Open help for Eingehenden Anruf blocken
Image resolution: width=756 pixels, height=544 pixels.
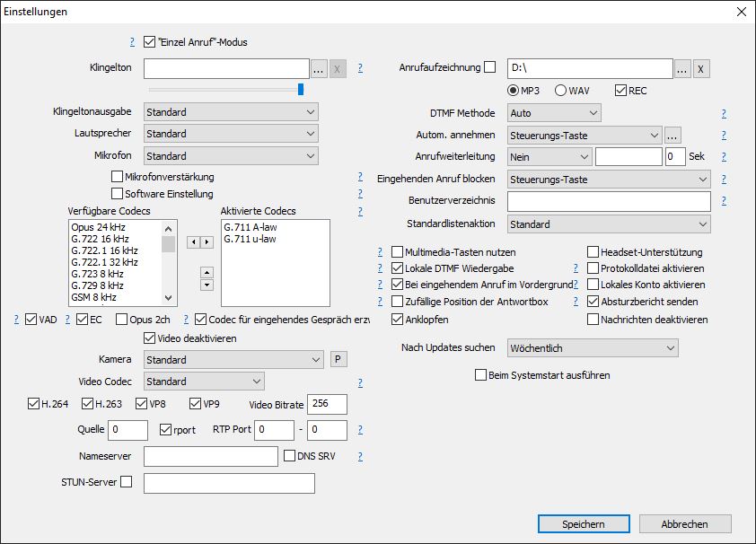coord(724,179)
